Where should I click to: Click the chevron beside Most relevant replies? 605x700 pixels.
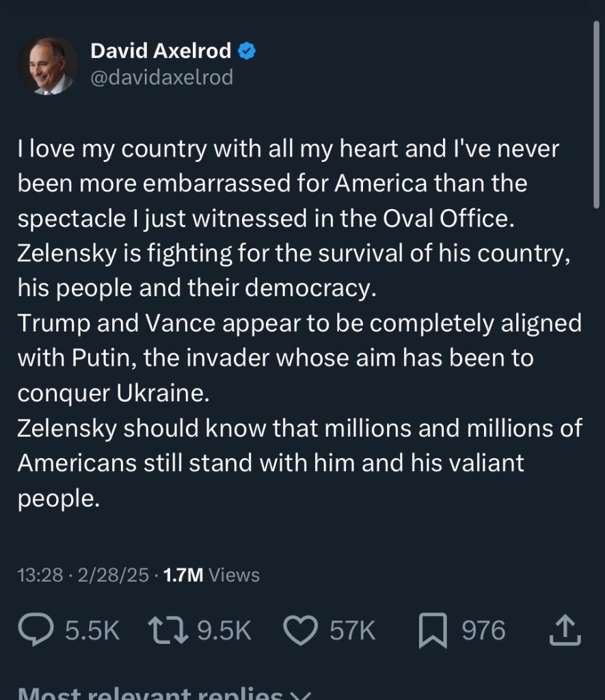(298, 695)
